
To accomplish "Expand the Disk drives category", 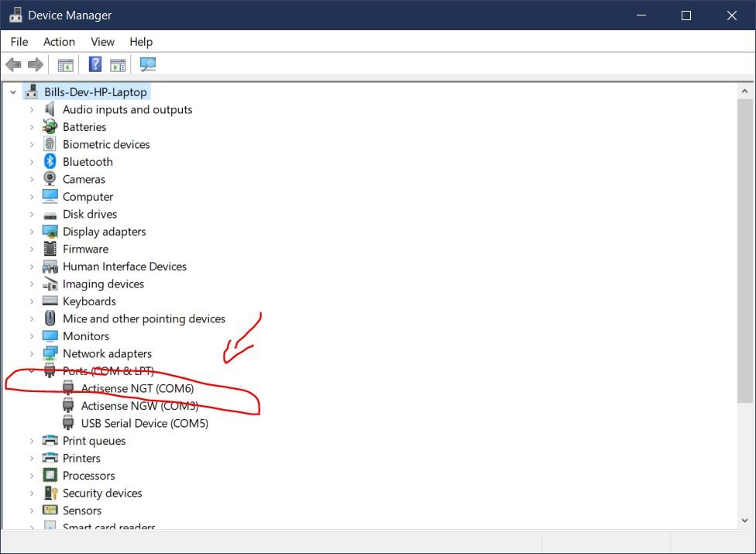I will [x=32, y=214].
